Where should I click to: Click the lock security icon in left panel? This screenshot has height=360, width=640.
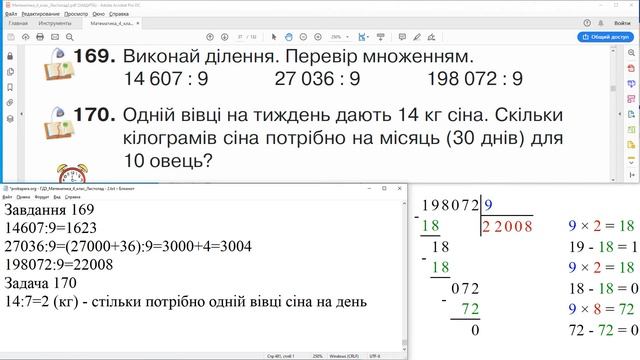click(x=10, y=56)
